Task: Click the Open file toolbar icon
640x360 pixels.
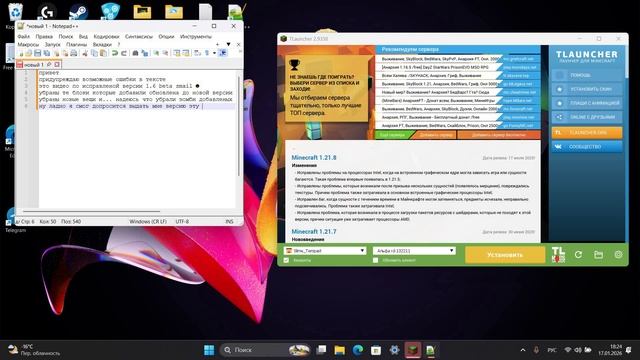Action: click(29, 53)
